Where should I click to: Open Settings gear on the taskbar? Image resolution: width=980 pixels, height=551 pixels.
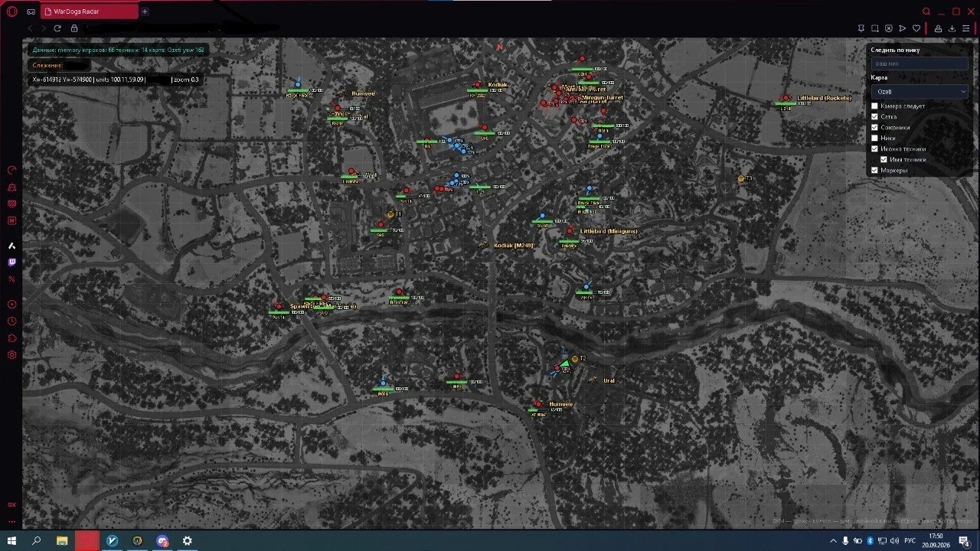[187, 541]
